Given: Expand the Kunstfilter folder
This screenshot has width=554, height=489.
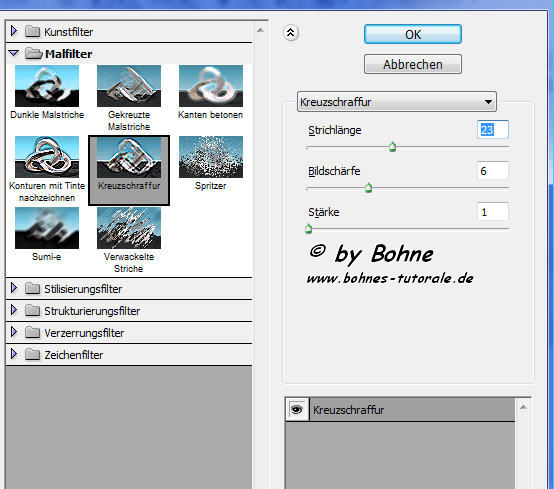Looking at the screenshot, I should coord(14,31).
